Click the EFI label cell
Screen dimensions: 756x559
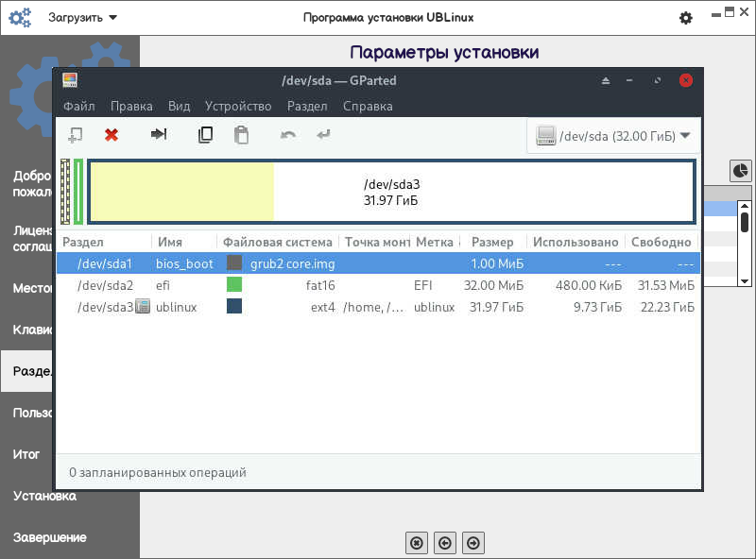point(422,285)
